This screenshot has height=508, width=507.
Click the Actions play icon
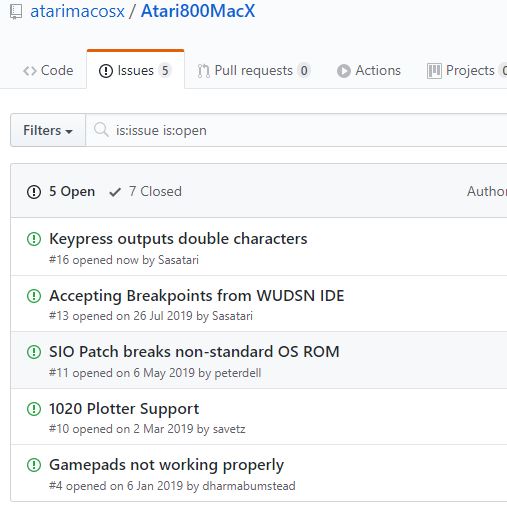tap(344, 71)
